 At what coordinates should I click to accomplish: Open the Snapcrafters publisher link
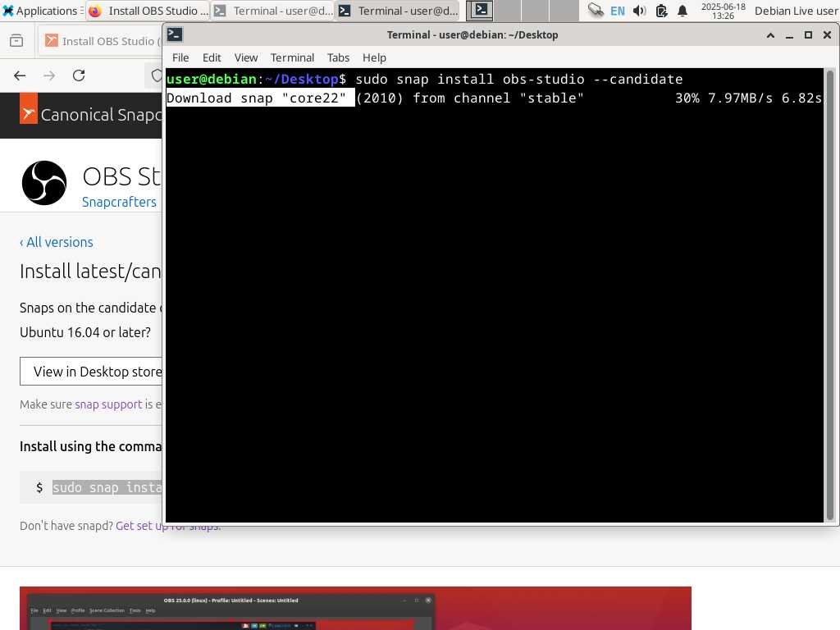pyautogui.click(x=119, y=202)
